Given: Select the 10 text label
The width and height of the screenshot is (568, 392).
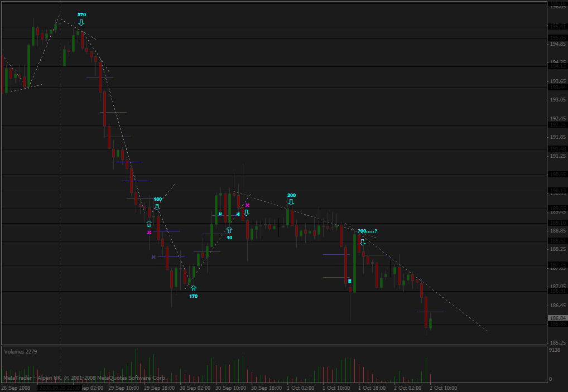Looking at the screenshot, I should [229, 238].
